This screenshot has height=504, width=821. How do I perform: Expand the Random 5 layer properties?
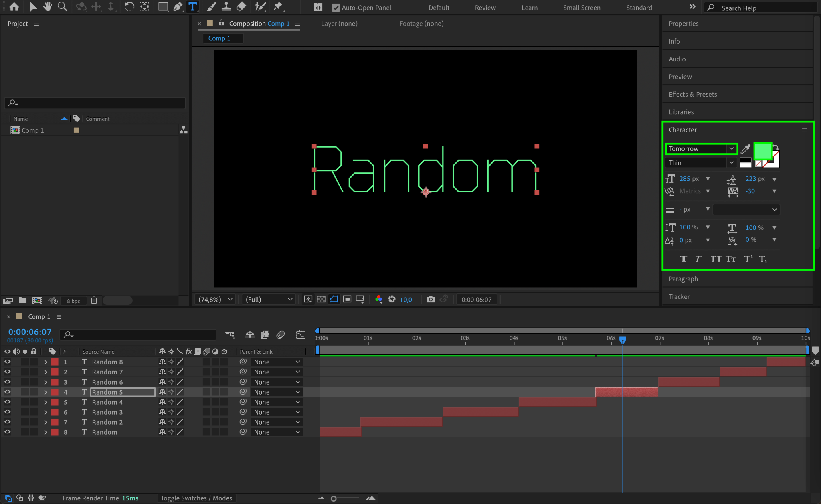[x=46, y=392]
